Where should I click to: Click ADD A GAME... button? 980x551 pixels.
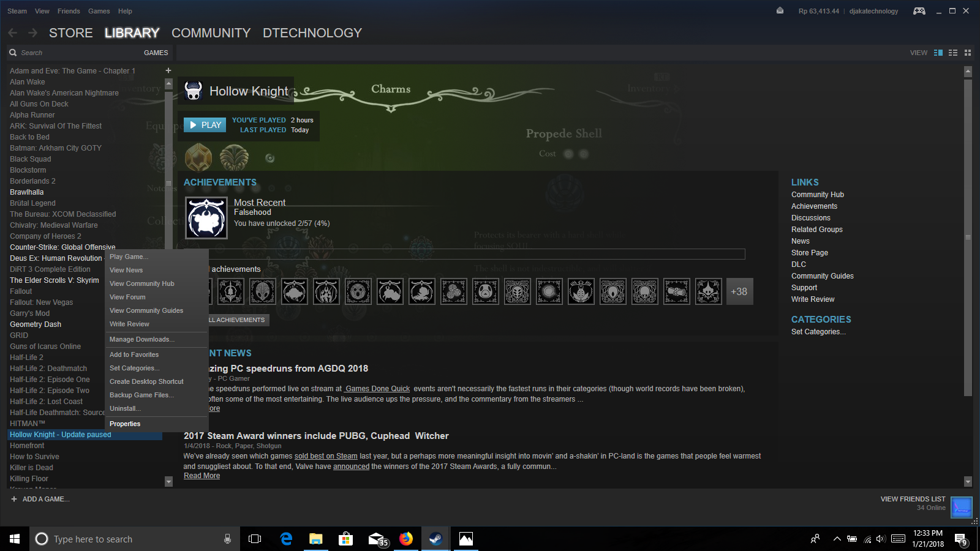point(40,499)
